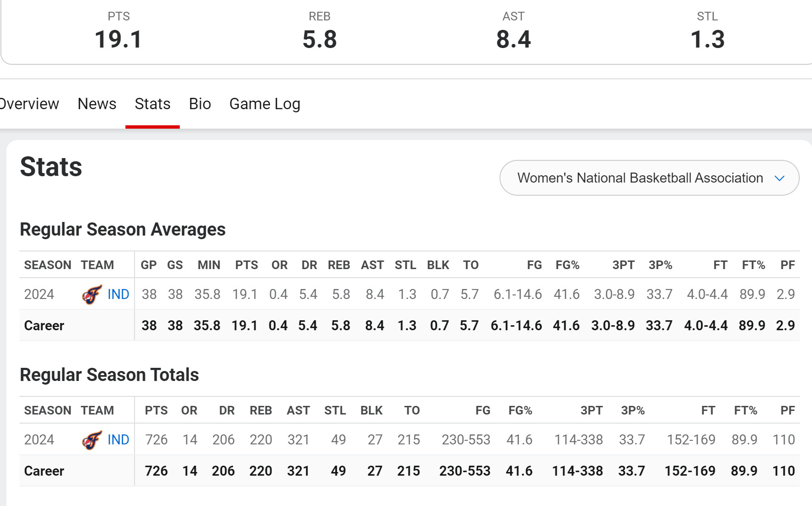Open Women's National Basketball Association dropdown

tap(649, 178)
